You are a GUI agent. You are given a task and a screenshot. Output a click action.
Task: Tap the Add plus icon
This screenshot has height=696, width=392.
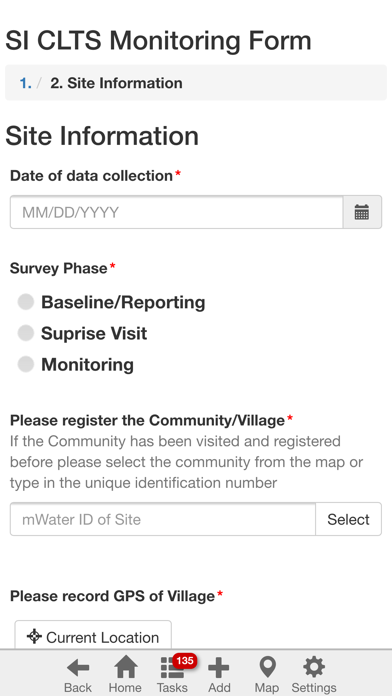point(219,668)
